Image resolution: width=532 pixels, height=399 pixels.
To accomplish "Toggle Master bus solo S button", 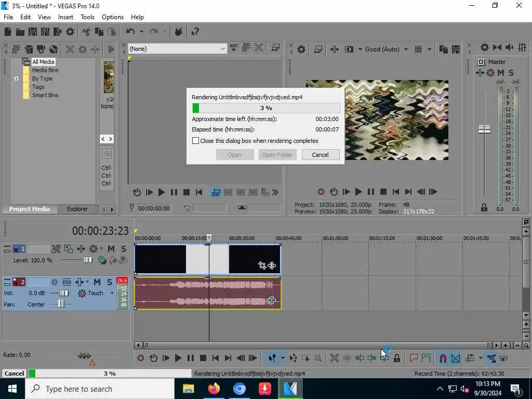I will click(511, 73).
